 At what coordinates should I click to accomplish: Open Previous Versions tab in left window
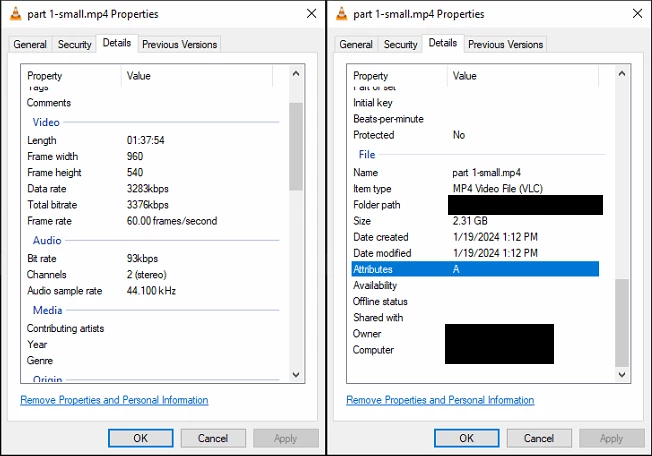coord(180,44)
